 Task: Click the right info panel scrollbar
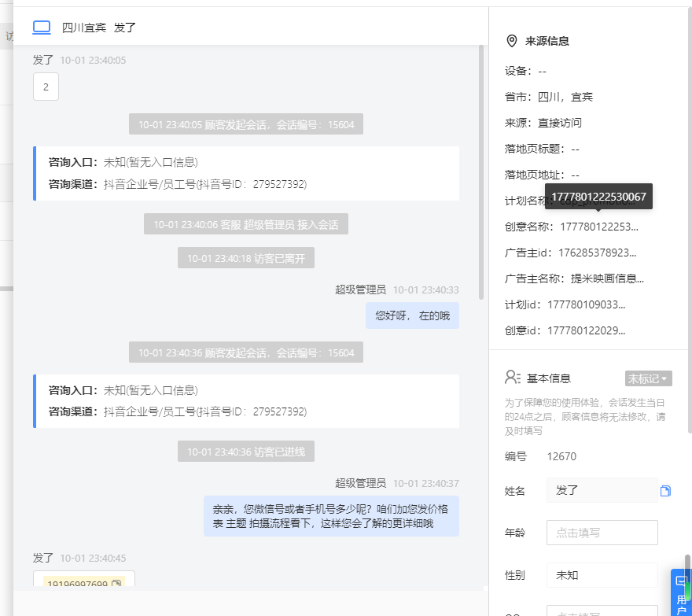tap(690, 221)
